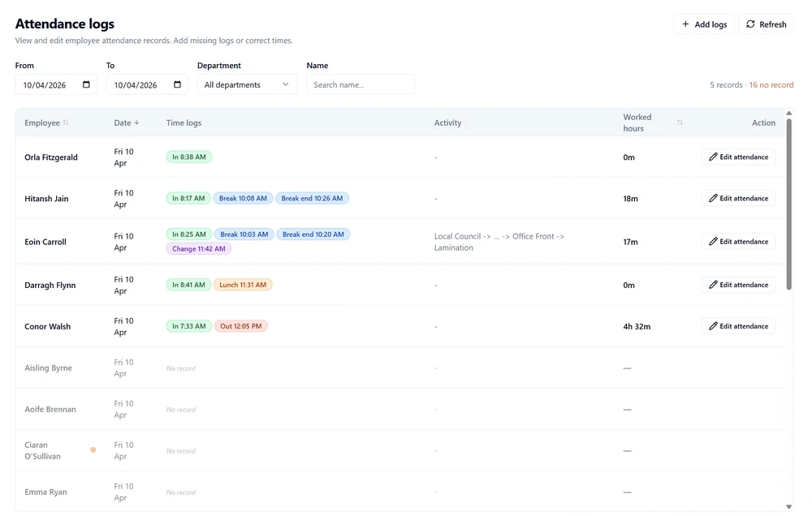Edit attendance text for Eoin Carroll

pos(744,241)
